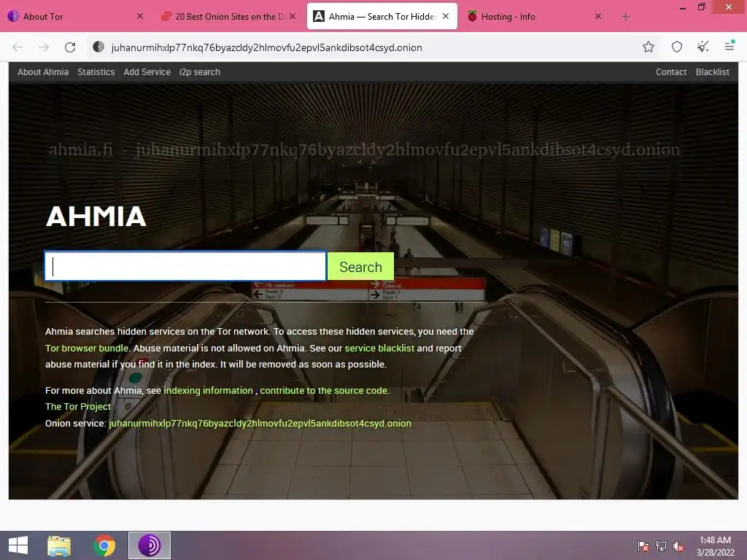
Task: Click the AHMIA logo heading
Action: pos(96,216)
